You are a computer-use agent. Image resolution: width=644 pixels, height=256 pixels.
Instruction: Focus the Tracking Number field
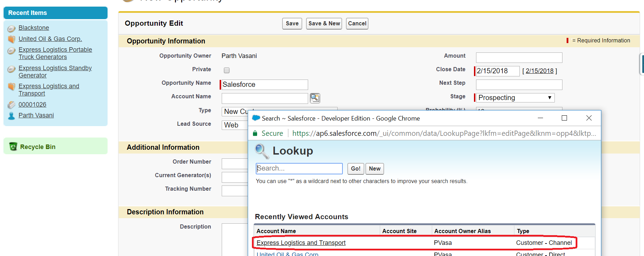235,191
